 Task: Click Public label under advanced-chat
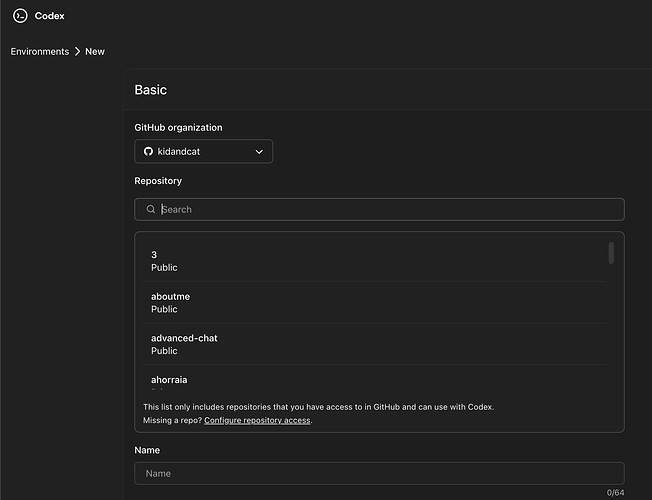[x=164, y=351]
